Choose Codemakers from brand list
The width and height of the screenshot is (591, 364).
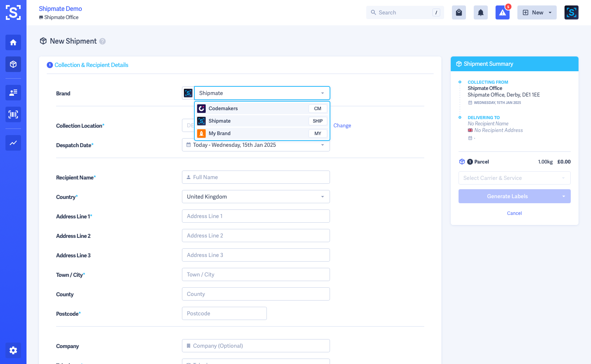pos(262,109)
